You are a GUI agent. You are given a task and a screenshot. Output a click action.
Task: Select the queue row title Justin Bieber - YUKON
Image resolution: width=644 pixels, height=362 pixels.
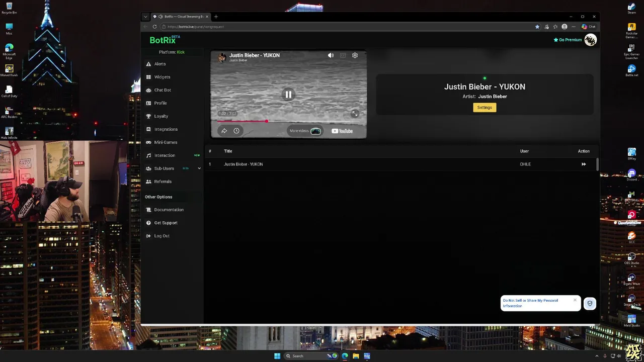pyautogui.click(x=243, y=164)
